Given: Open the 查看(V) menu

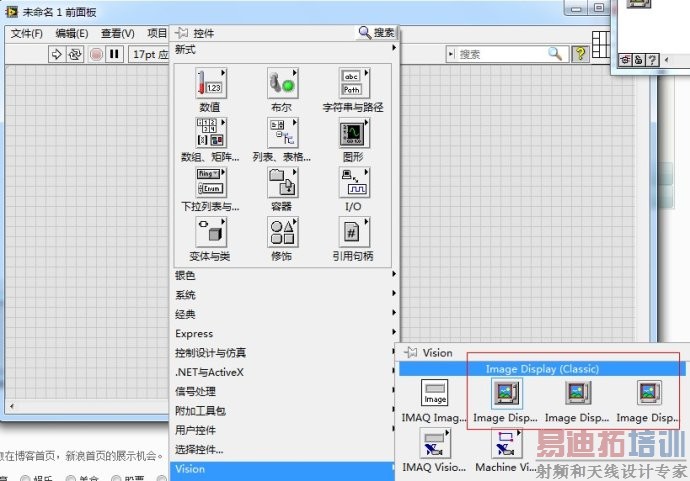Looking at the screenshot, I should [x=117, y=33].
